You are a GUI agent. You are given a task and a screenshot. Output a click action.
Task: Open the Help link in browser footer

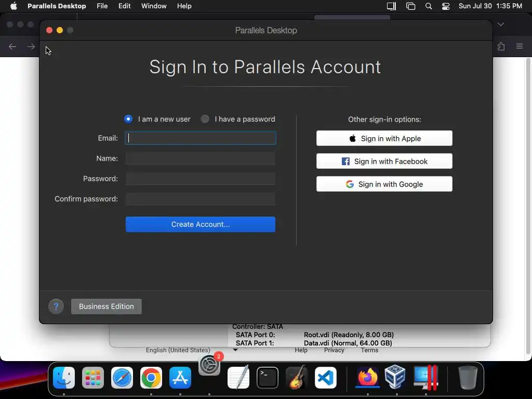click(x=301, y=350)
